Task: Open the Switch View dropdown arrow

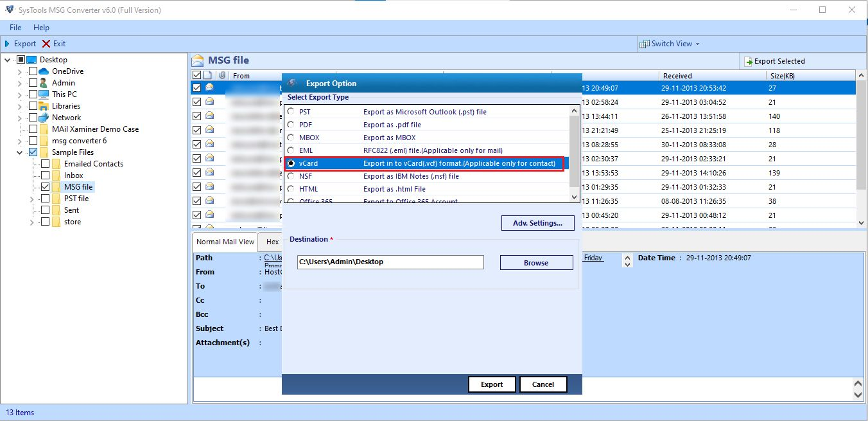Action: (697, 44)
